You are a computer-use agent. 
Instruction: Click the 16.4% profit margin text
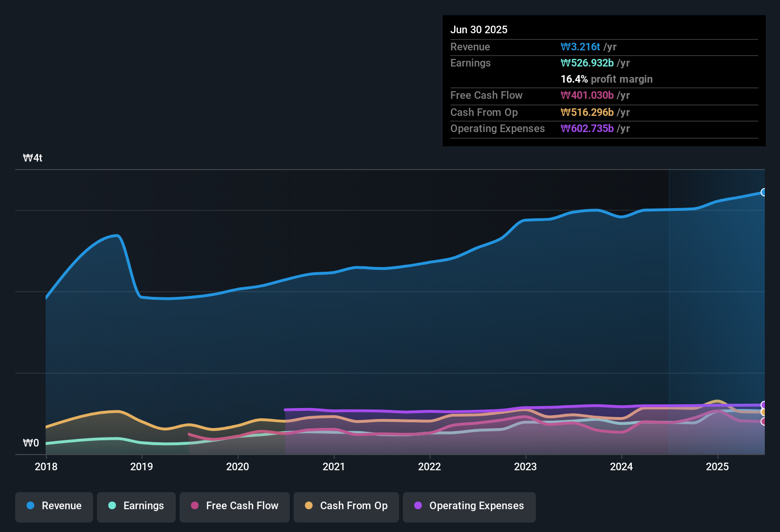click(607, 79)
